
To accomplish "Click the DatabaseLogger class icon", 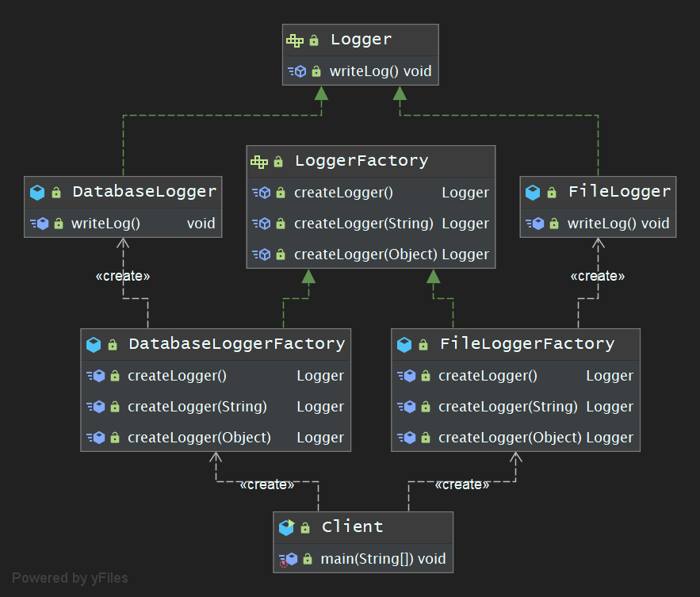I will coord(37,192).
